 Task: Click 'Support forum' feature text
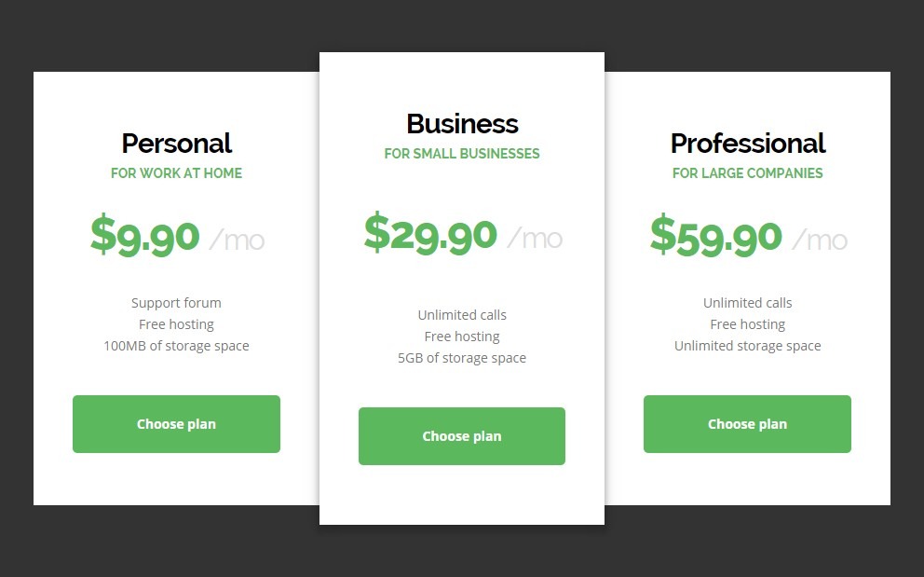pyautogui.click(x=176, y=303)
